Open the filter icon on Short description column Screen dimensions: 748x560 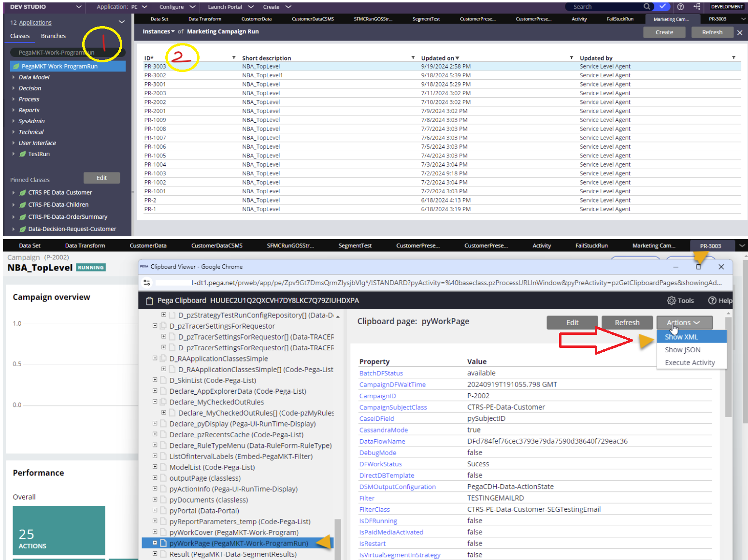coord(413,57)
